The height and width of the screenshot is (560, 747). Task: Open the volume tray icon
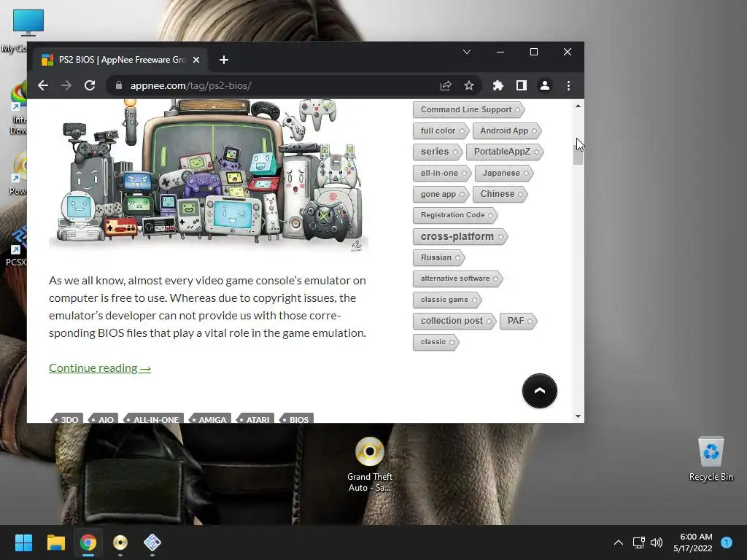657,542
